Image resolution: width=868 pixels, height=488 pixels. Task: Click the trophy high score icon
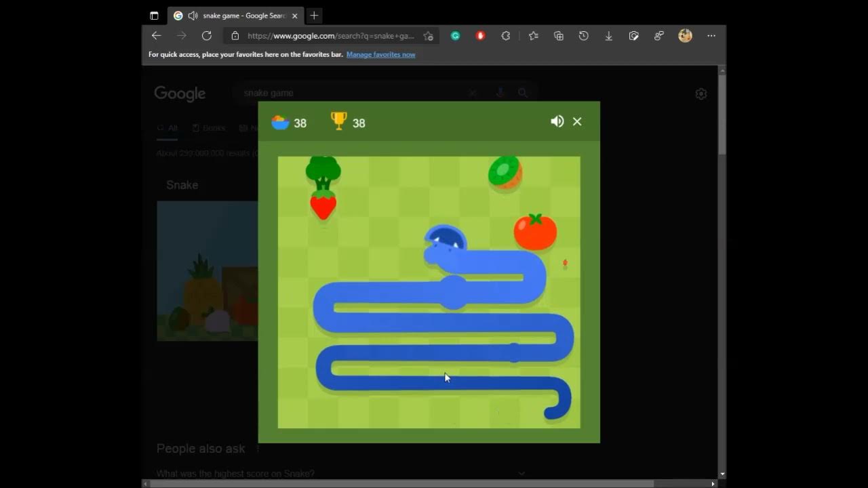point(338,121)
